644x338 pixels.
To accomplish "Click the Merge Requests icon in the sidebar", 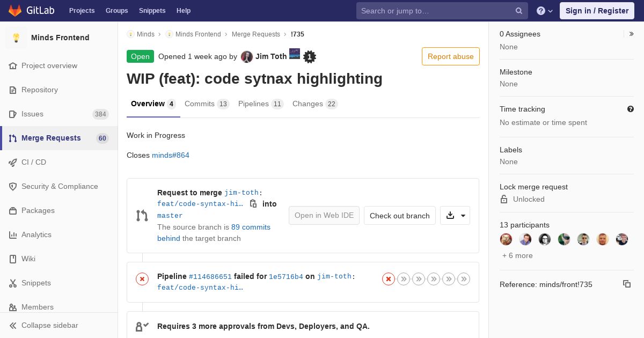I will tap(13, 138).
